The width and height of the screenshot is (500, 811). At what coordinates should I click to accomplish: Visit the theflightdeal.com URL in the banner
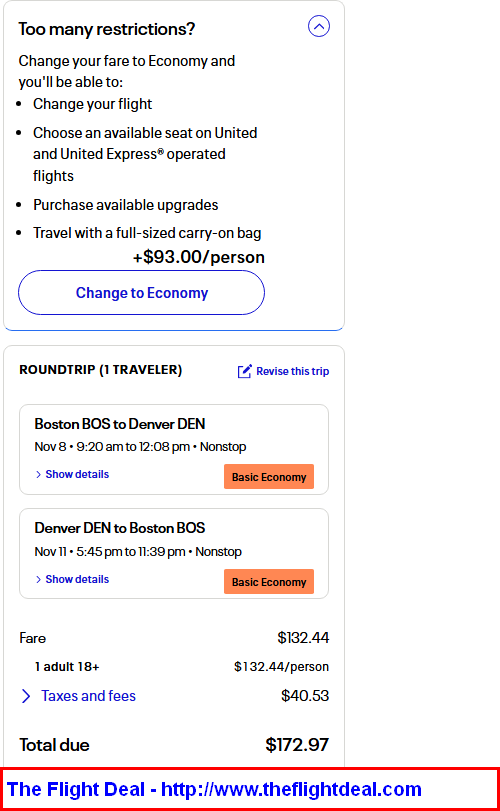(292, 789)
